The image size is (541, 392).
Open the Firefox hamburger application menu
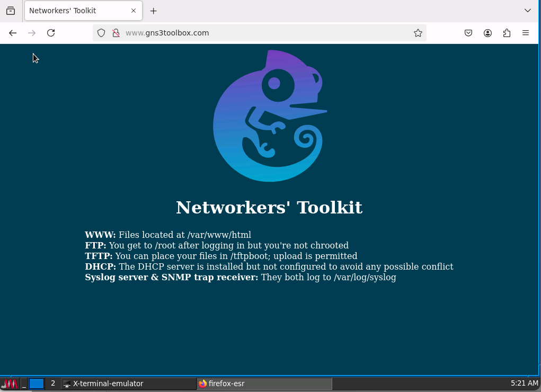coord(526,33)
